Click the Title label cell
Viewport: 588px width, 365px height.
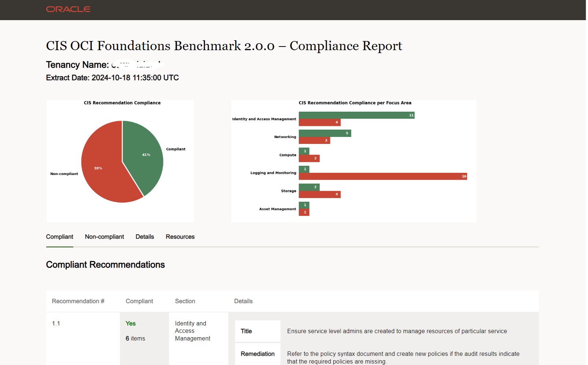257,331
